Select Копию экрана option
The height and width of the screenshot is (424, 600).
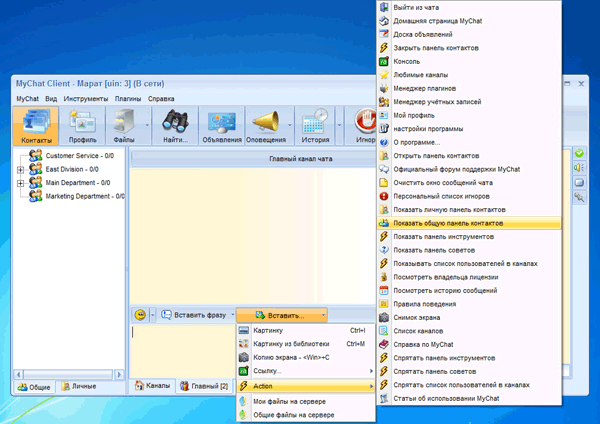point(306,357)
